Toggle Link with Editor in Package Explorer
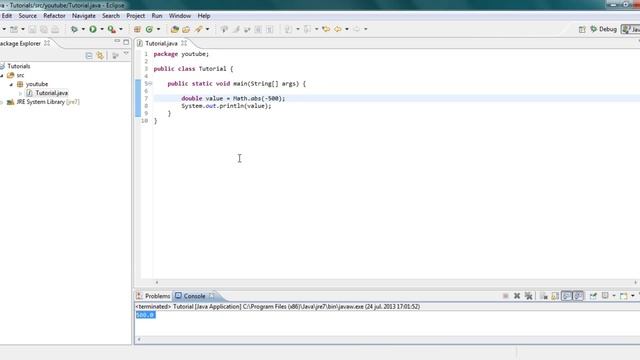This screenshot has width=640, height=360. pyautogui.click(x=100, y=56)
